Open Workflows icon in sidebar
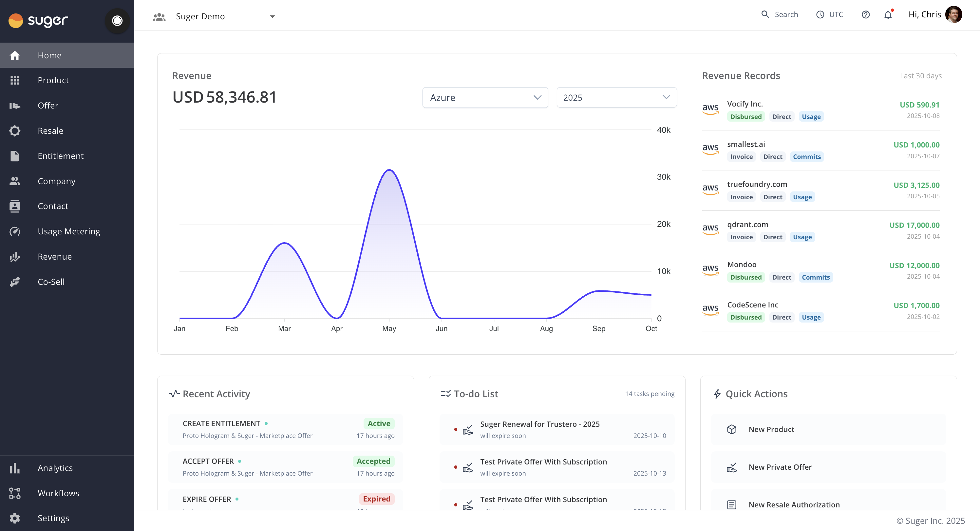Image resolution: width=980 pixels, height=531 pixels. click(15, 493)
